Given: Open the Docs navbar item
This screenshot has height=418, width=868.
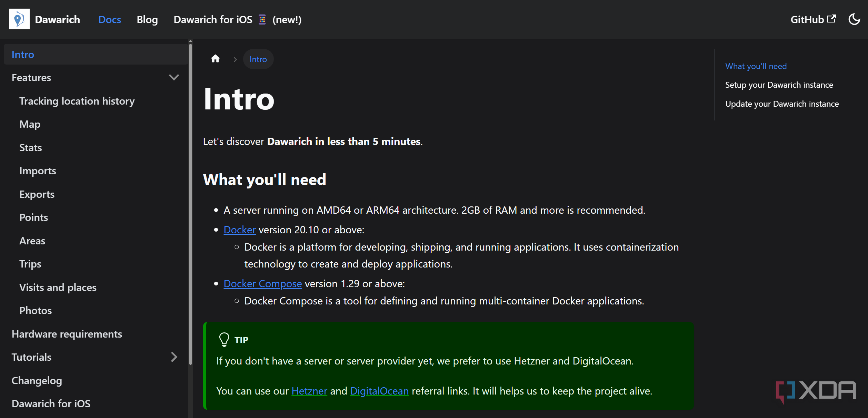Looking at the screenshot, I should click(110, 19).
